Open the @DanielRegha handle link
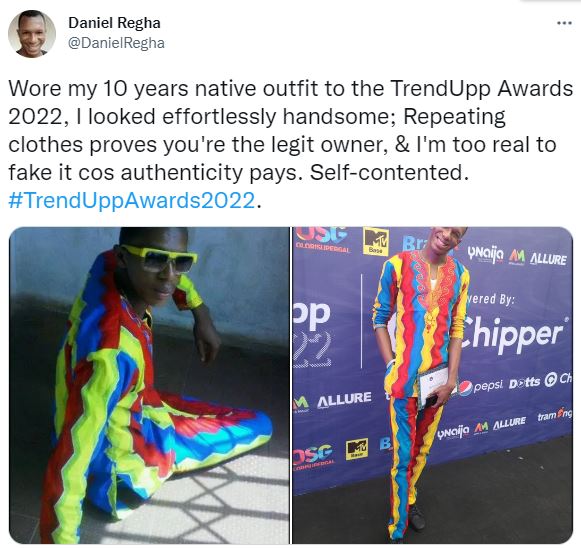The width and height of the screenshot is (581, 548). [116, 43]
